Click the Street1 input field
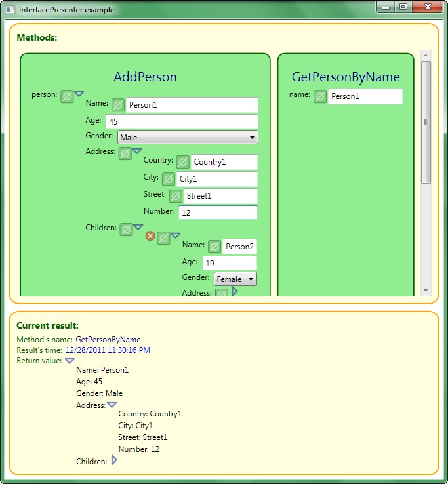 221,196
